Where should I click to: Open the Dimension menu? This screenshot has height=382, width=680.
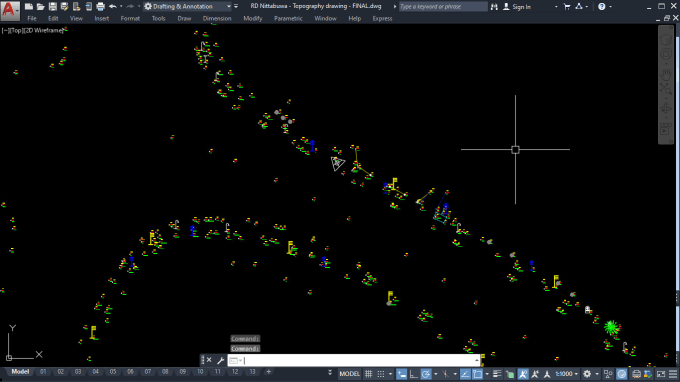point(217,19)
